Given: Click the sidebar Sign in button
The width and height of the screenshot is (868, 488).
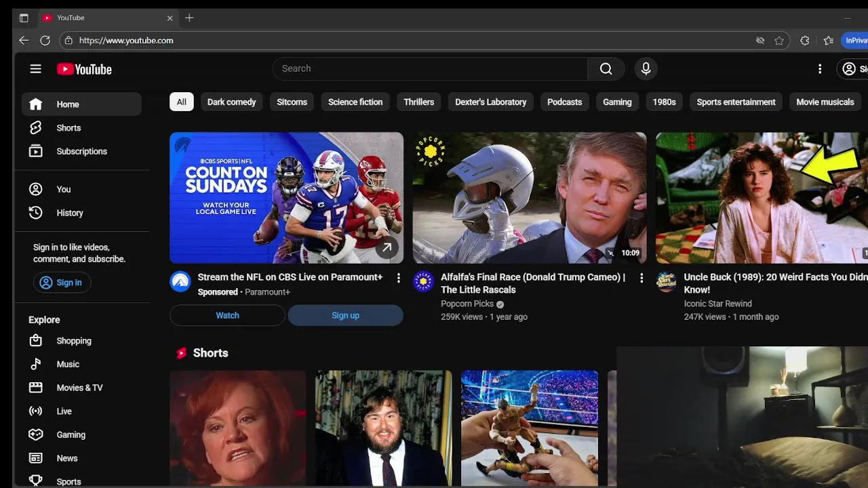Looking at the screenshot, I should (62, 283).
